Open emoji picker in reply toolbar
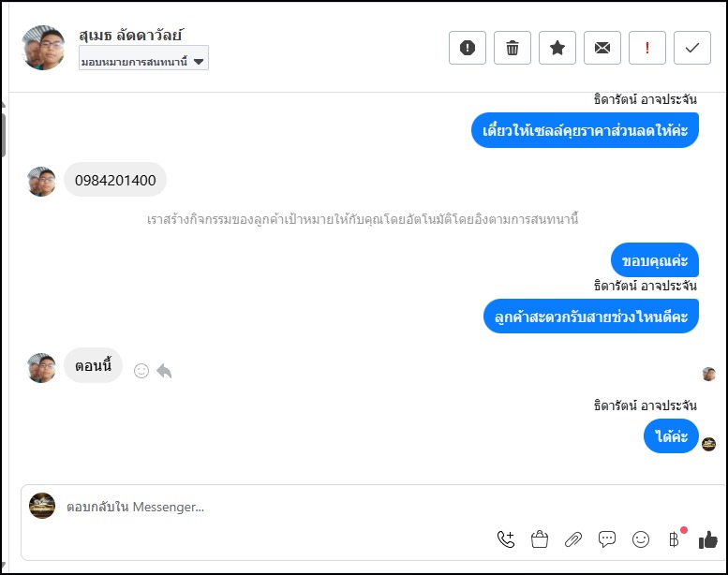Screen dimensions: 728x575 coord(641,538)
